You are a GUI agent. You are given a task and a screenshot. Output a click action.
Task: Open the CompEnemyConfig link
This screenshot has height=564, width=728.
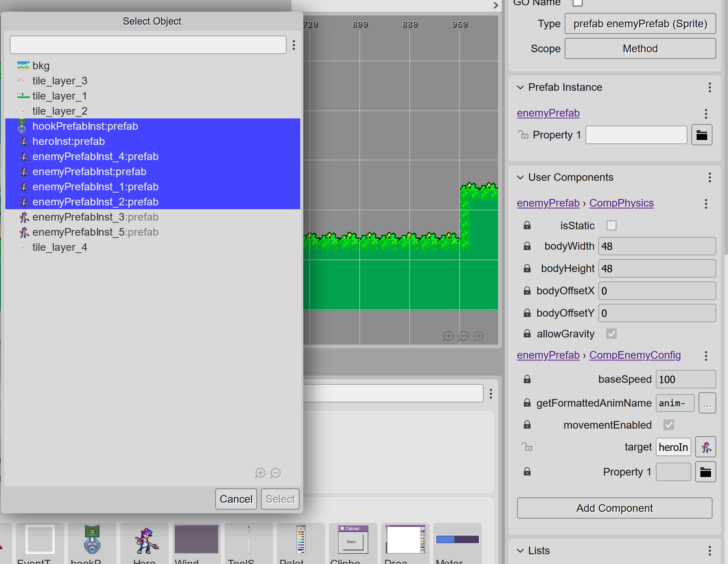(635, 355)
